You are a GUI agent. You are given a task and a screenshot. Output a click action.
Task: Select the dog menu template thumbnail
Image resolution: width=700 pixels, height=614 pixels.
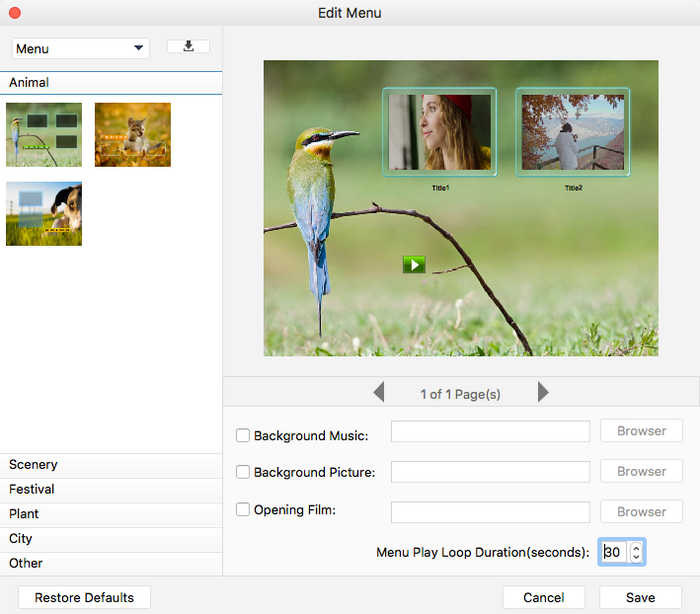point(44,213)
